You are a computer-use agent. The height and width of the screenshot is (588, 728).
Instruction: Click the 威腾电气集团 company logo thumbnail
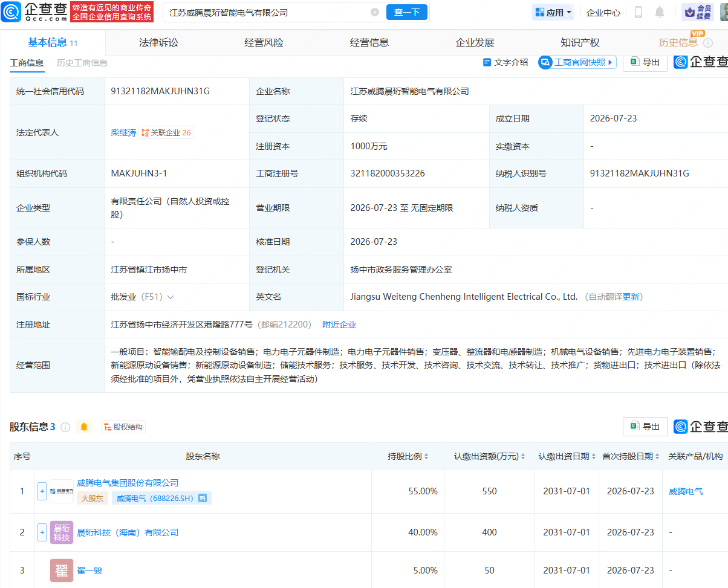coord(62,491)
